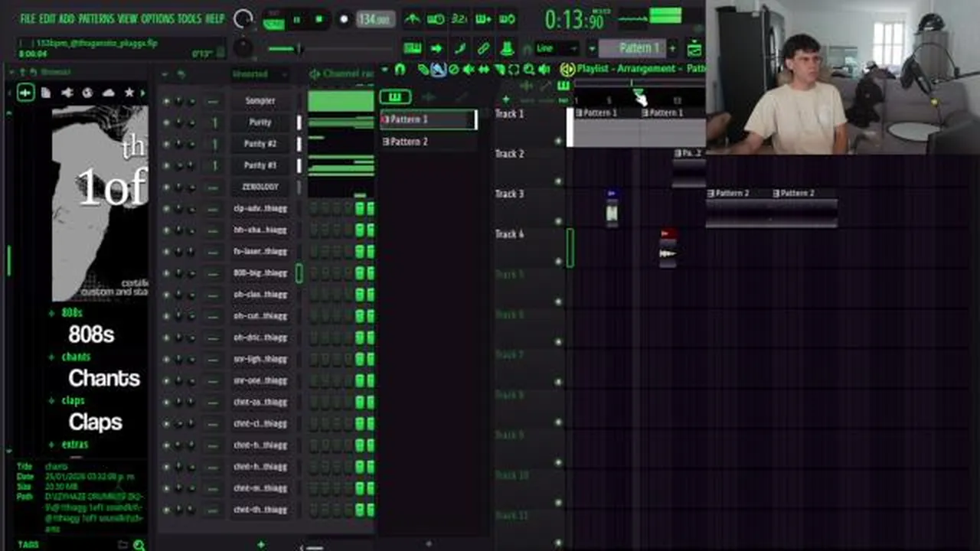Click the browser document files icon
The image size is (980, 551).
pyautogui.click(x=46, y=93)
